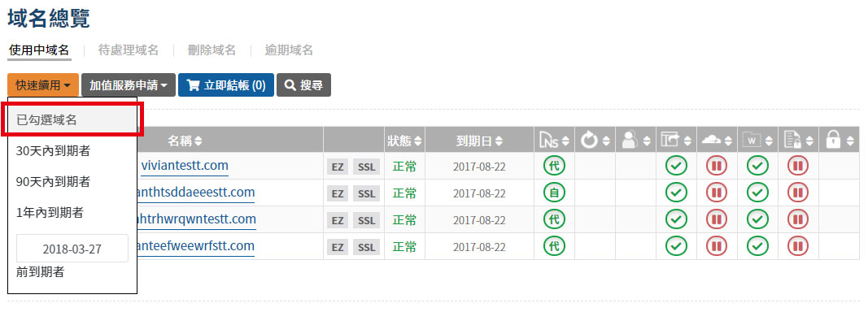Image resolution: width=868 pixels, height=312 pixels.
Task: Expand the 加值服務申請 dropdown
Action: 129,85
